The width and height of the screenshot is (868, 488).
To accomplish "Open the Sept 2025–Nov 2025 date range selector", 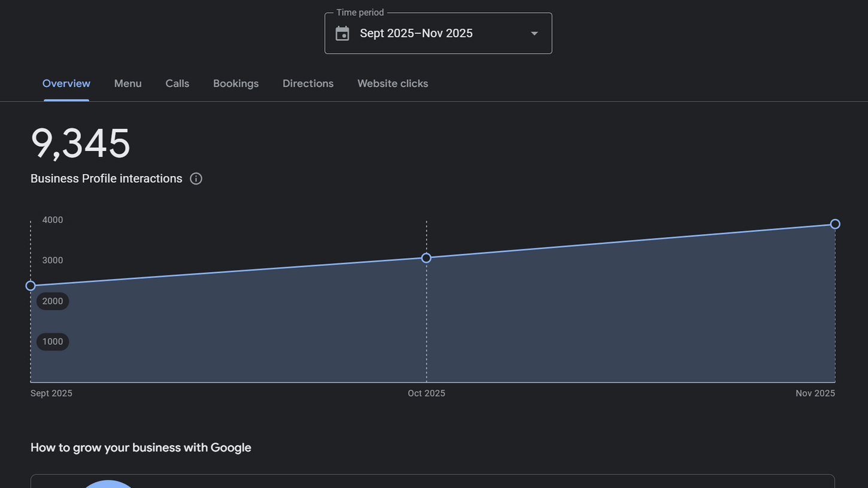I will (417, 34).
